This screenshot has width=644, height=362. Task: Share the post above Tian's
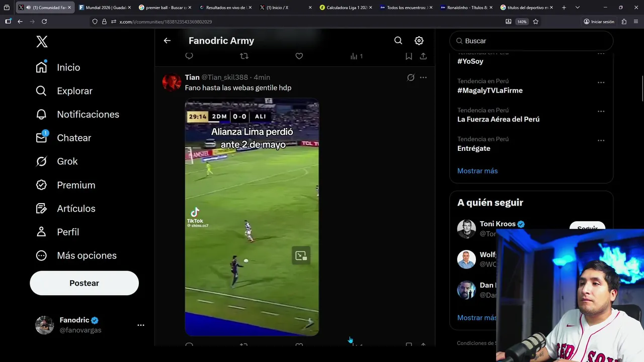coord(423,56)
